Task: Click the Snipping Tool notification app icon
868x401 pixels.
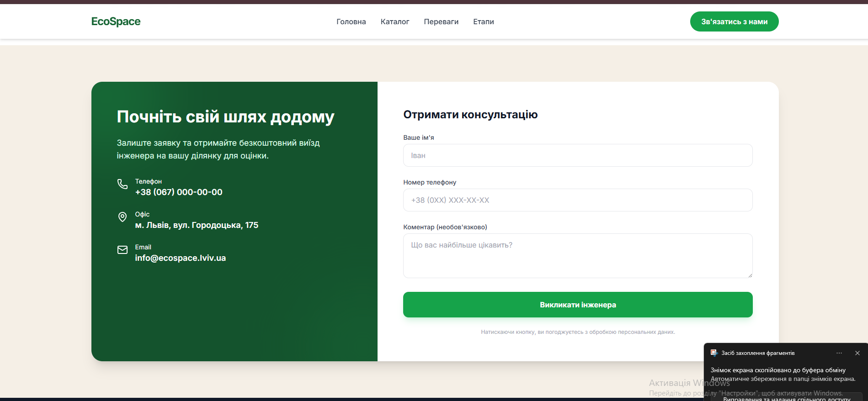Action: pos(714,353)
